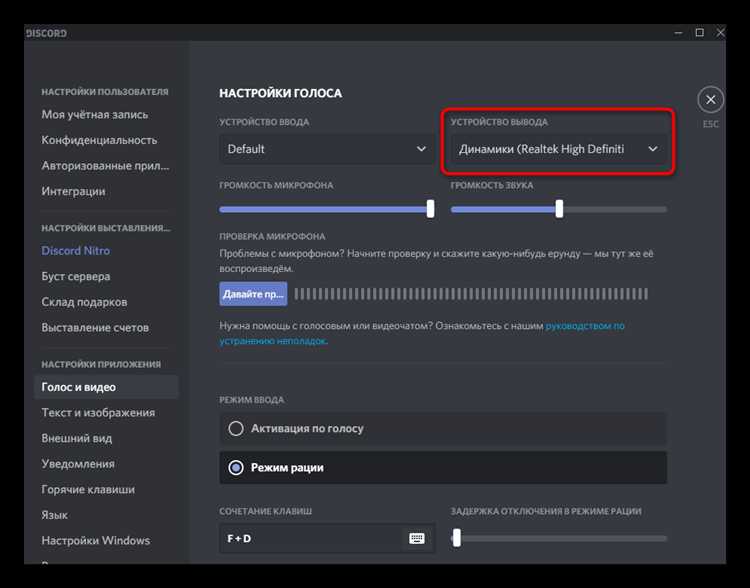Viewport: 750px width, 588px height.
Task: Select Режим рации radio option
Action: (x=443, y=467)
